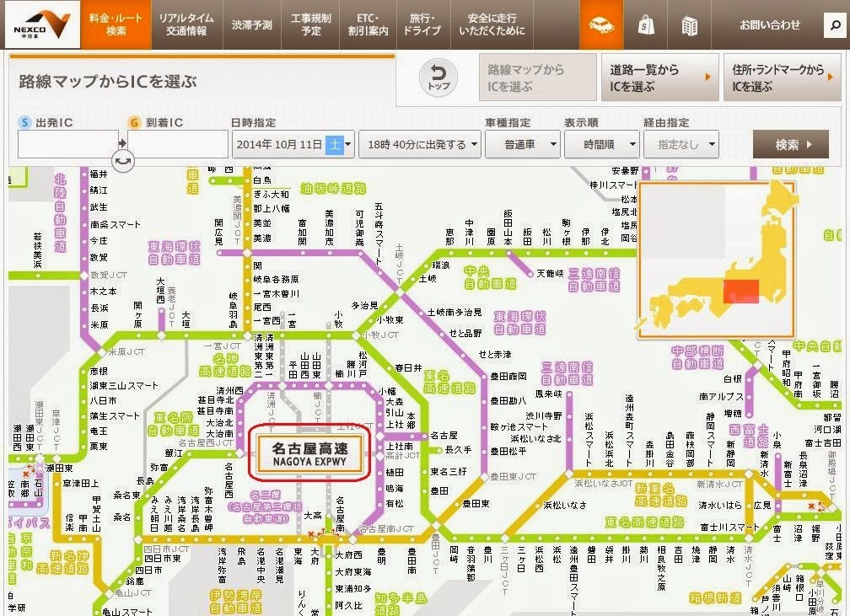Click the Saturday 土 day indicator in date field
The image size is (850, 616).
335,145
